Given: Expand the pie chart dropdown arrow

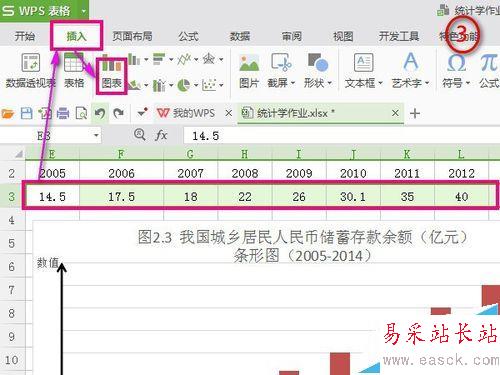Looking at the screenshot, I should click(196, 85).
